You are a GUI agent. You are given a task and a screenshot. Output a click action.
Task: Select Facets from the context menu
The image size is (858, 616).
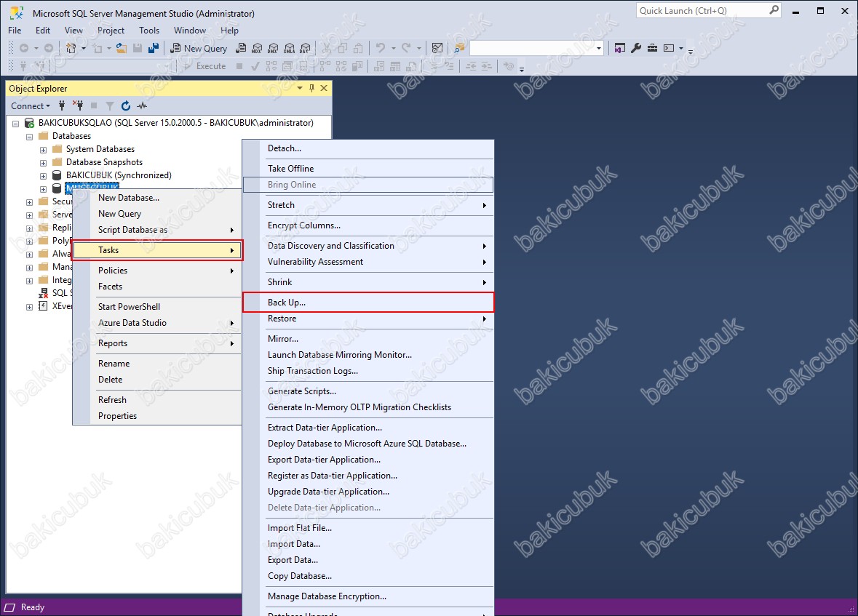pyautogui.click(x=158, y=286)
